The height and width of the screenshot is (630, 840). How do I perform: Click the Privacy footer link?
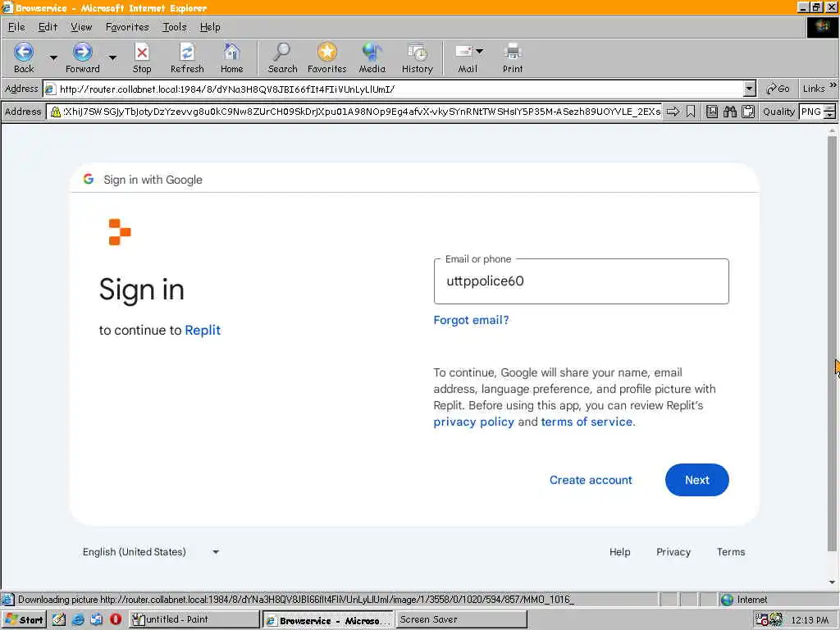[673, 552]
